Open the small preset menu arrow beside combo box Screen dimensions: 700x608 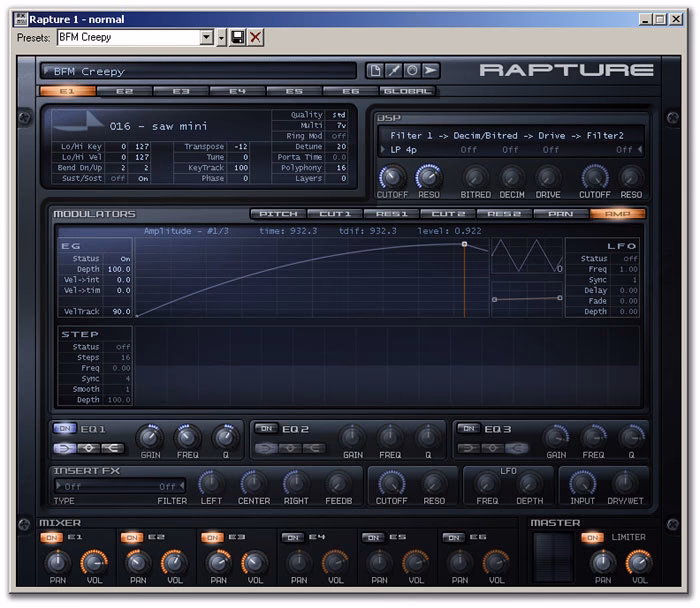tap(221, 37)
